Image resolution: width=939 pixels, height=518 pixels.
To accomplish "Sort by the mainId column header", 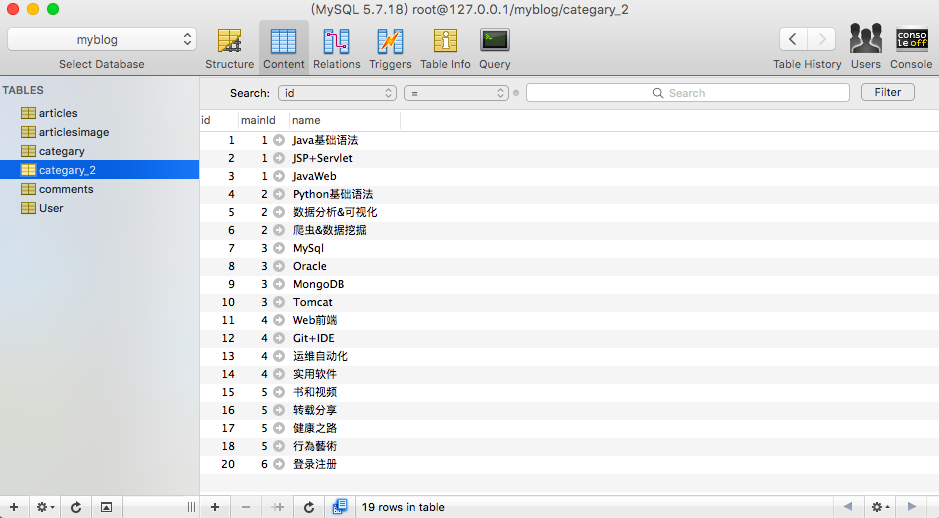I will point(263,120).
